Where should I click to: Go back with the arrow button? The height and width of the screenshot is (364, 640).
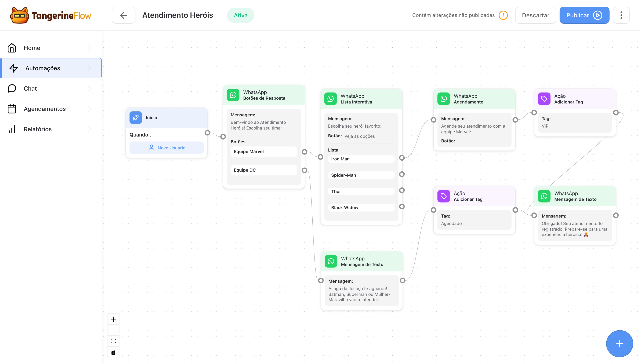(x=124, y=15)
